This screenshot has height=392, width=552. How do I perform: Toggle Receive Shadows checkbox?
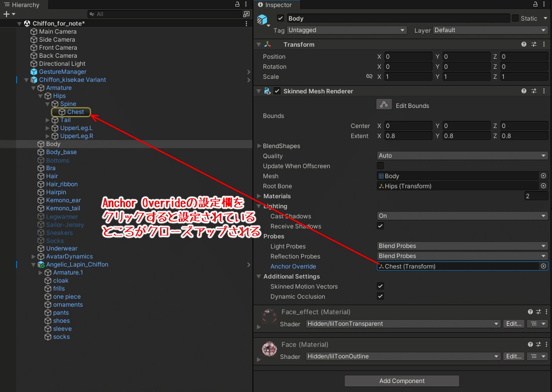[380, 226]
